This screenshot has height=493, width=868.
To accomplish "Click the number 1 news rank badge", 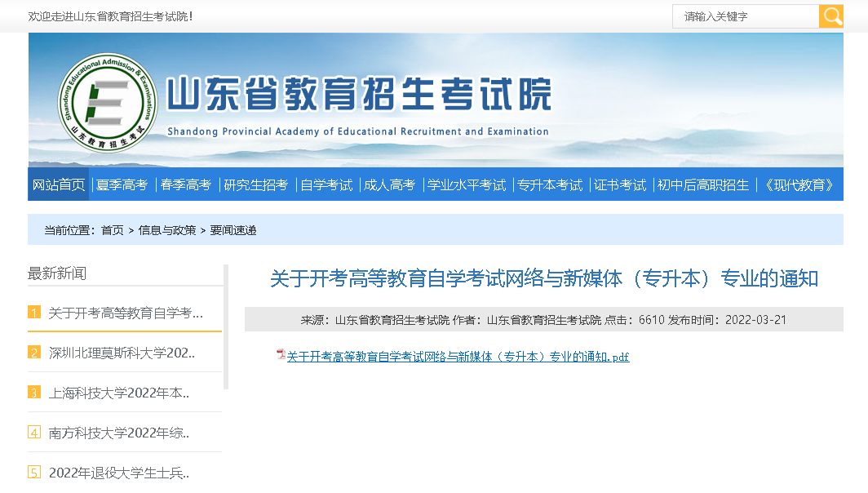I will pyautogui.click(x=34, y=313).
